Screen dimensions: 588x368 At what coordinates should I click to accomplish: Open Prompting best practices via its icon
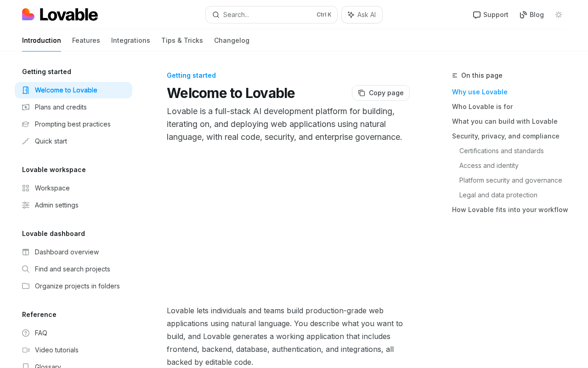click(x=26, y=124)
